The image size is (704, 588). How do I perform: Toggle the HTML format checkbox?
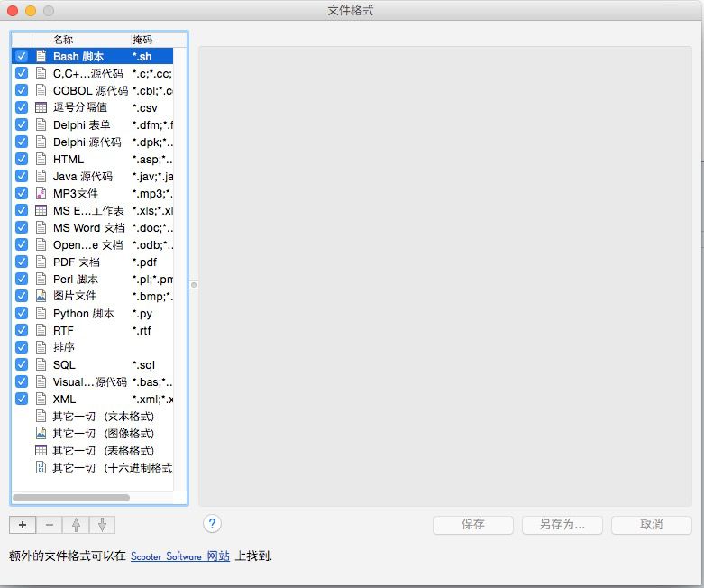[x=22, y=159]
